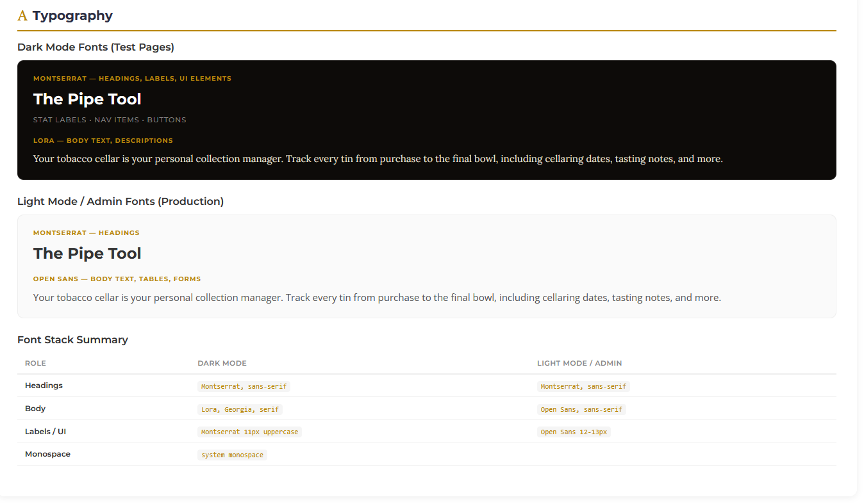Screen dimensions: 864x504
Task: Click the Typography section 'A' icon
Action: coord(22,16)
